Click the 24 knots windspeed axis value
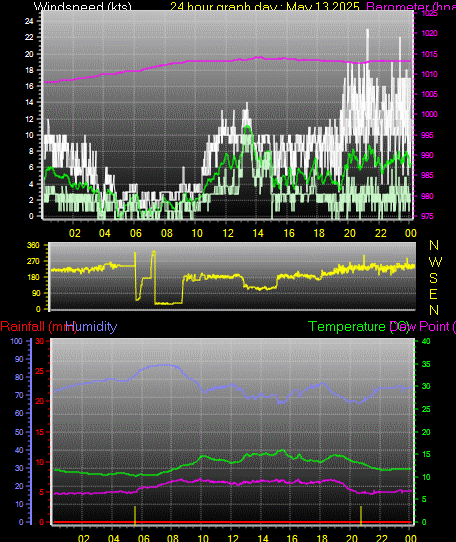 coord(29,21)
